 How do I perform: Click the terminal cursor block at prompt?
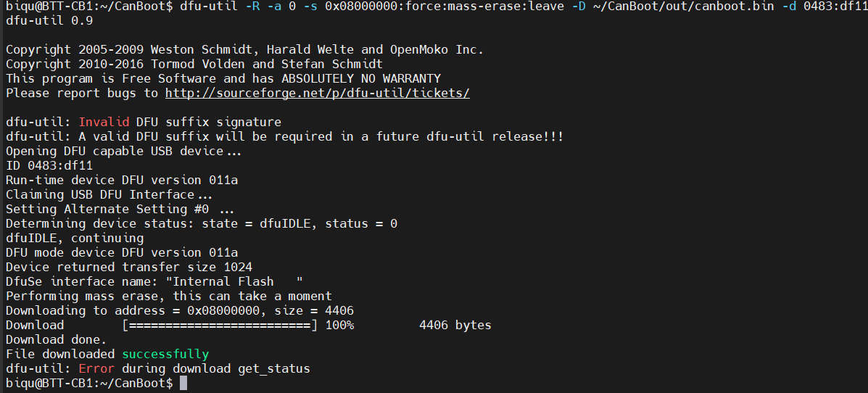click(183, 383)
